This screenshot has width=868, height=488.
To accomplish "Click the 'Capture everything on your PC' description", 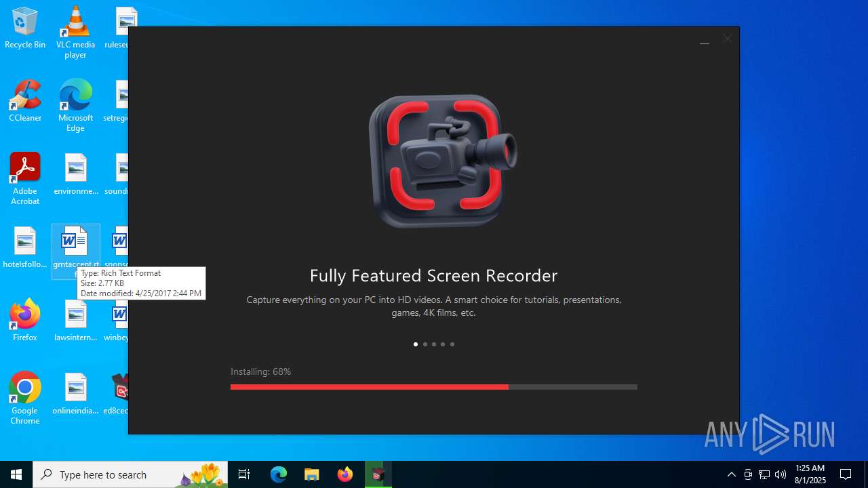I will 434,306.
